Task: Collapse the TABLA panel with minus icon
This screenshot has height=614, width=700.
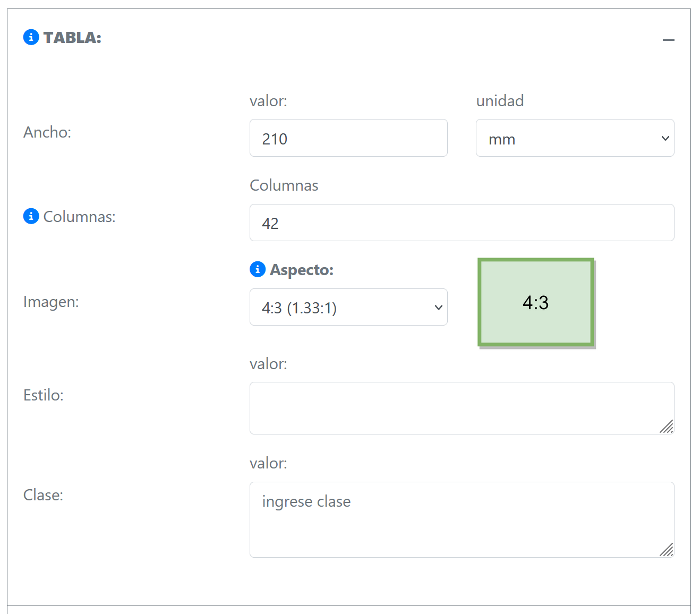Action: 668,40
